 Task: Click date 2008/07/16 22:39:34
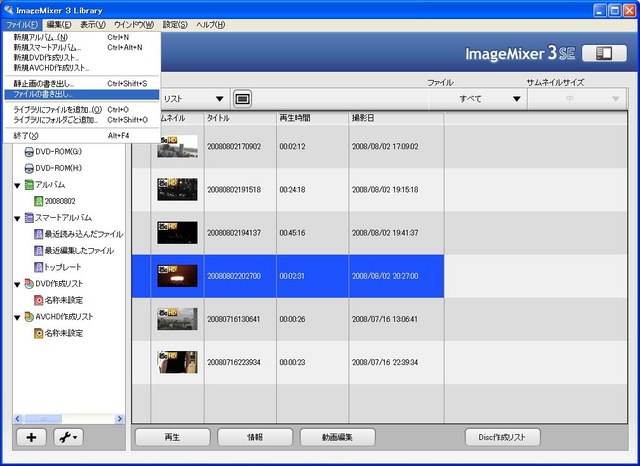coord(385,362)
